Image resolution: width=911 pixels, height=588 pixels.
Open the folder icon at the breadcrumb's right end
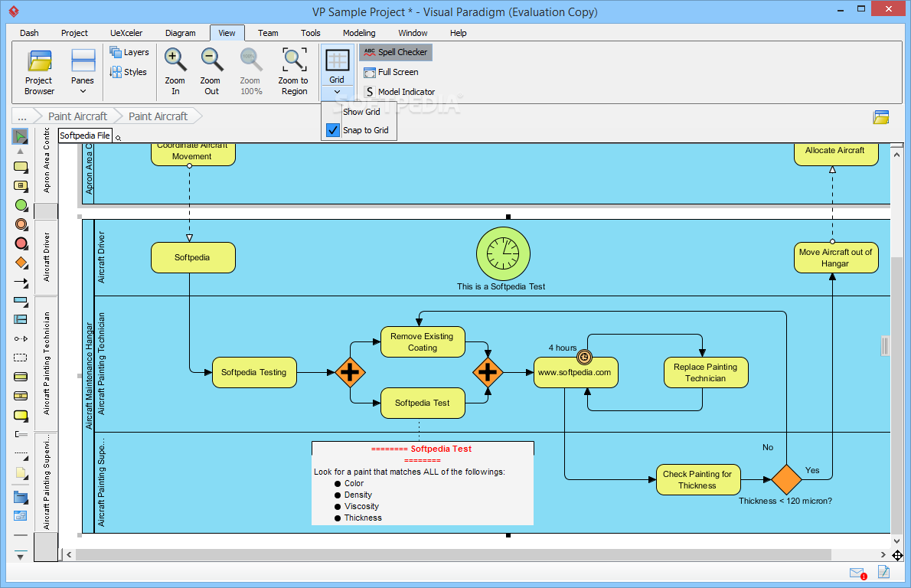[881, 117]
